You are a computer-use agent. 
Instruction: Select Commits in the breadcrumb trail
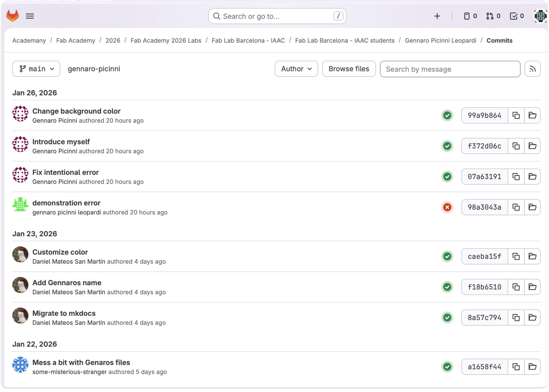coord(499,40)
